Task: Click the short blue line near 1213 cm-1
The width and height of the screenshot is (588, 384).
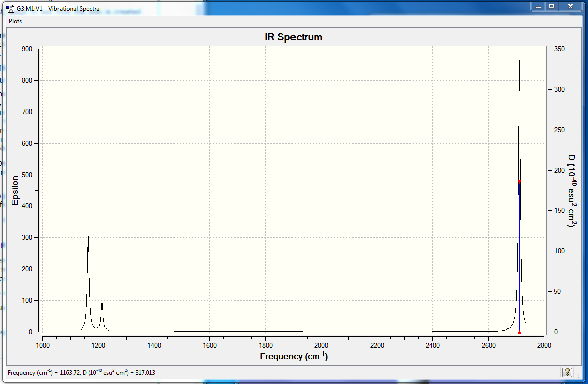Action: [x=102, y=313]
